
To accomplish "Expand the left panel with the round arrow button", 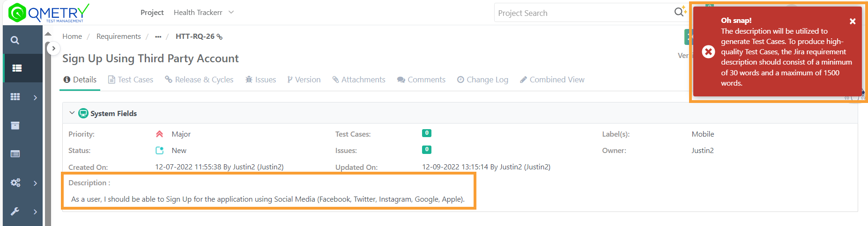I will 53,48.
